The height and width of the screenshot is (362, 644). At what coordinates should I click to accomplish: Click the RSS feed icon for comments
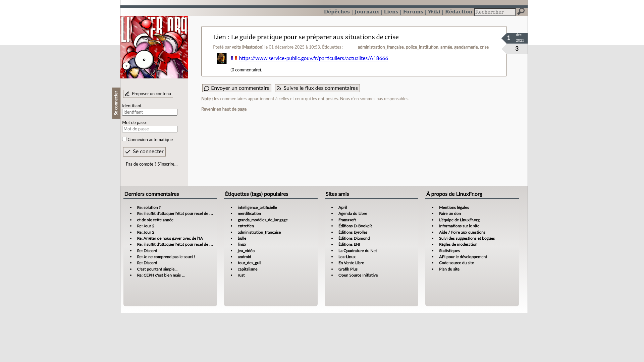pos(279,88)
